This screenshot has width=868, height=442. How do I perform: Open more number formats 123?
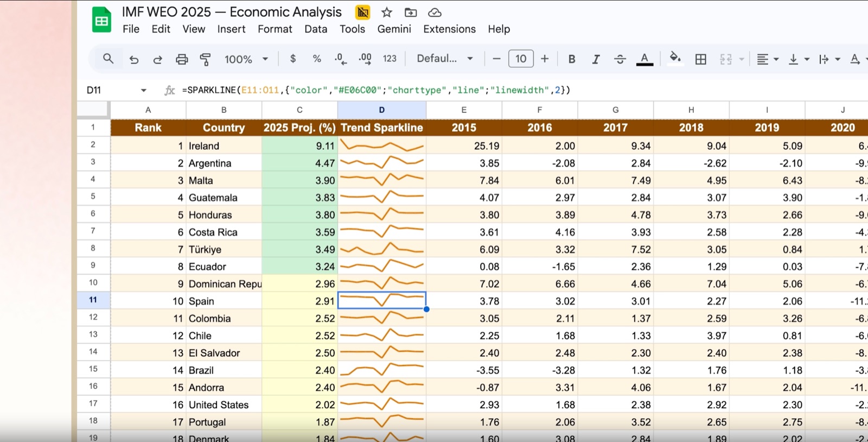390,59
